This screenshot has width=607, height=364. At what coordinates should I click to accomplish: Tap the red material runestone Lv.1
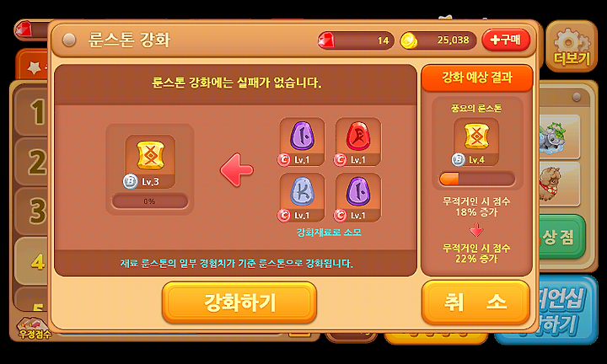[358, 142]
